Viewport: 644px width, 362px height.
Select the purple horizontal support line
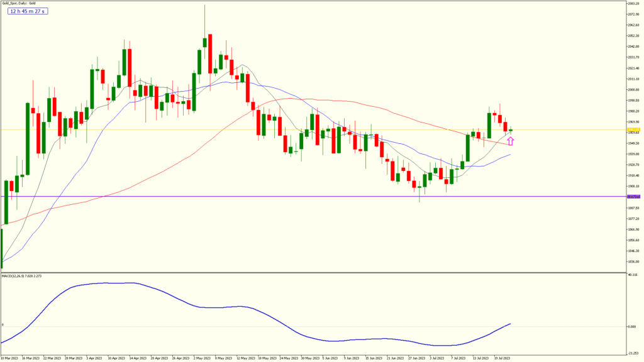point(314,195)
